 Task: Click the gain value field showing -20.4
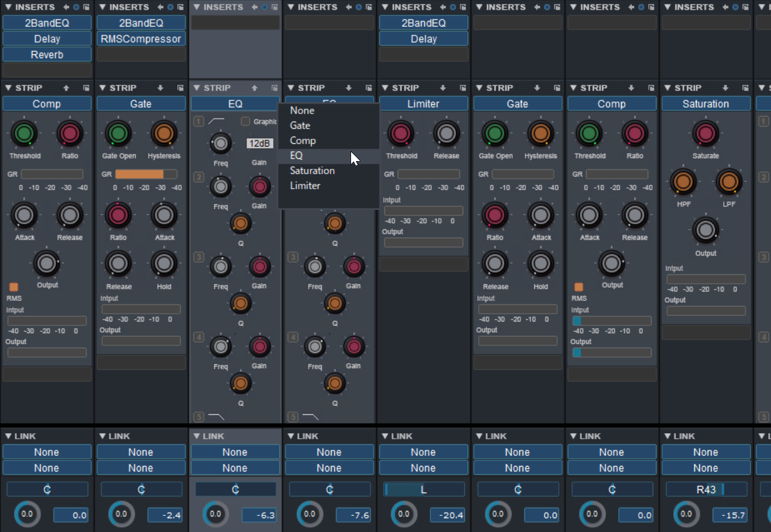coord(447,515)
